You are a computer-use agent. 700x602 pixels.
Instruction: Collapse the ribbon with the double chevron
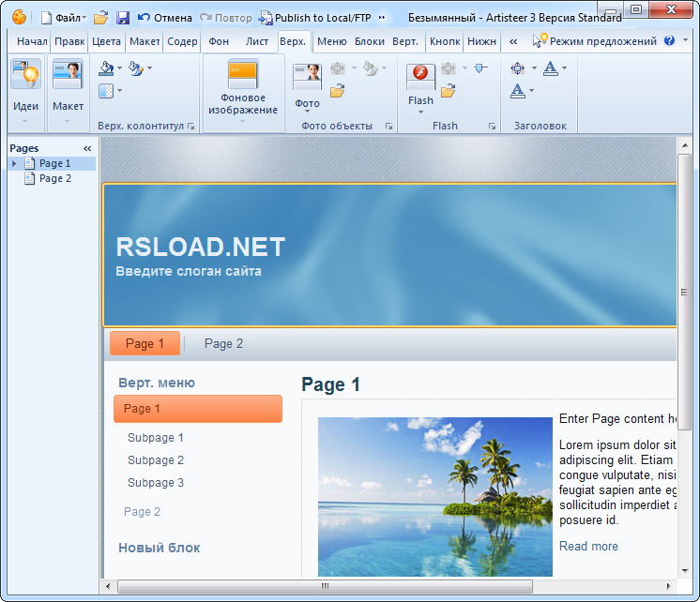pos(513,42)
